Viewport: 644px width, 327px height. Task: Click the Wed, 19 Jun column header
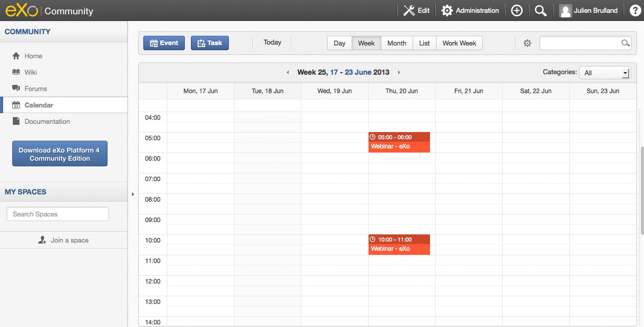click(335, 91)
